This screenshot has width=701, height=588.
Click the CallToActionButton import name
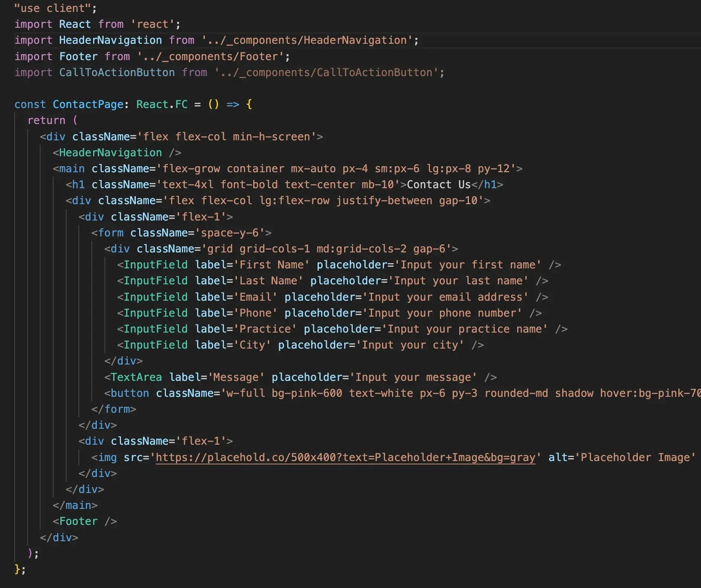[x=117, y=72]
